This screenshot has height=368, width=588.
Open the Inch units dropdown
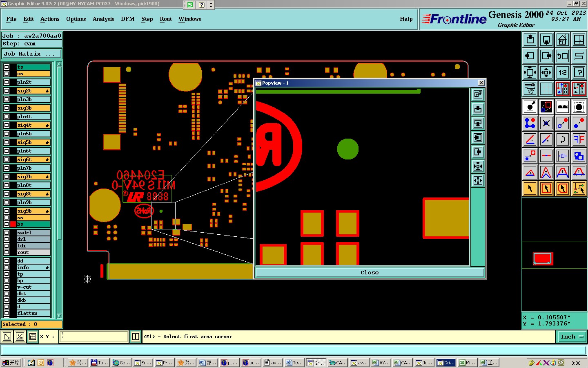pos(571,337)
